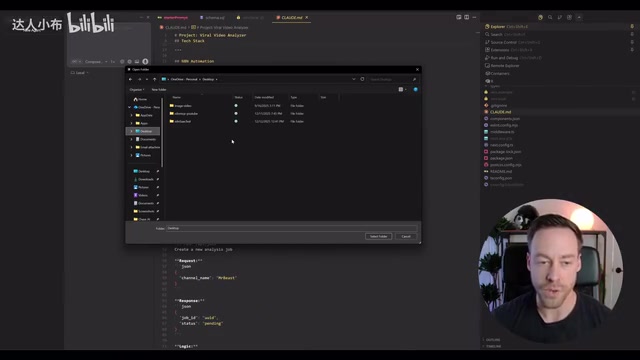Click source control icon in top bar
Viewport: 640px width, 360px height.
(x=560, y=17)
